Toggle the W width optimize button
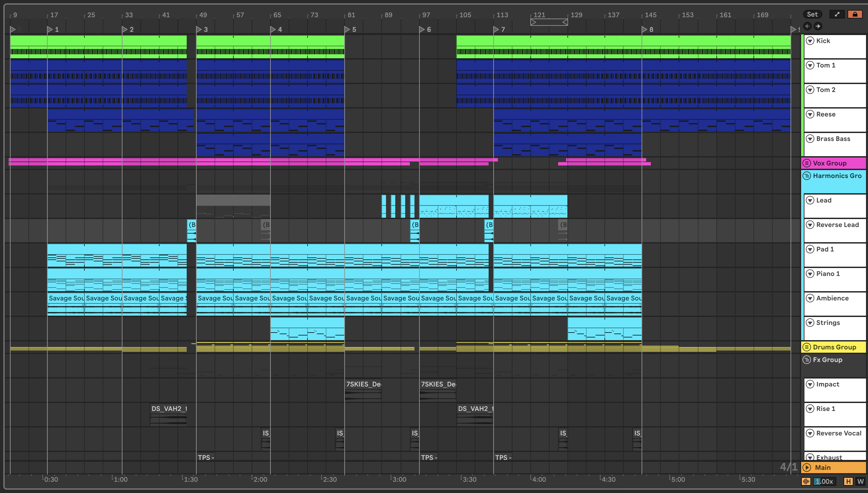The width and height of the screenshot is (868, 493). point(860,481)
